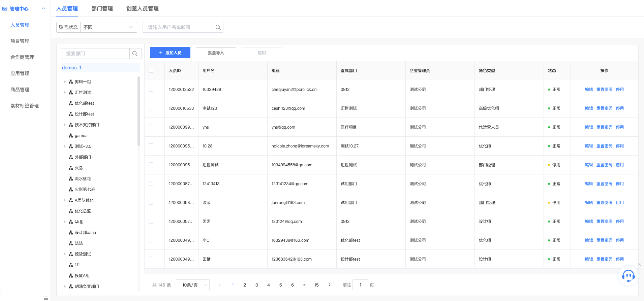Go to page 15
The width and height of the screenshot is (644, 301).
coord(316,285)
